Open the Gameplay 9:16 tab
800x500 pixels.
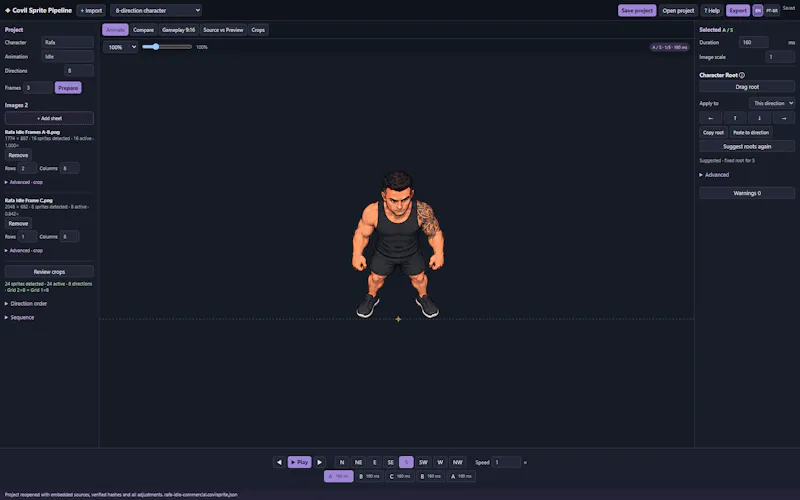pos(179,30)
